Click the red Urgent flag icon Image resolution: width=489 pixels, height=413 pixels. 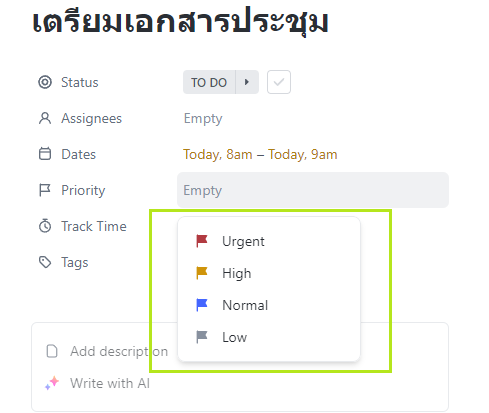[x=202, y=241]
